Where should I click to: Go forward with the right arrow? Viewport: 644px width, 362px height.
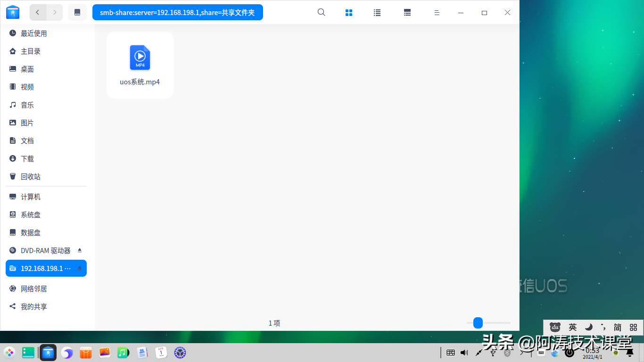tap(55, 12)
